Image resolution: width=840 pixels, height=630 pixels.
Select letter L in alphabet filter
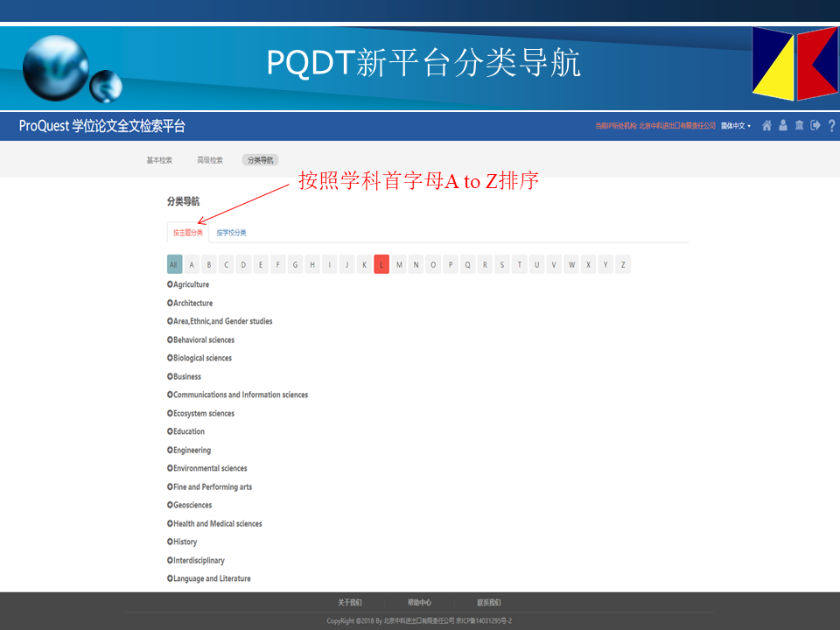381,264
